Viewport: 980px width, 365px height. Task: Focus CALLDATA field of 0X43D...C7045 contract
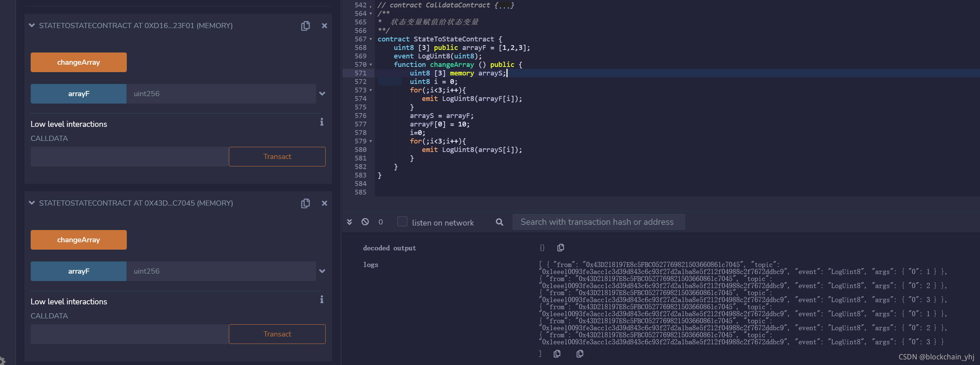pos(130,334)
